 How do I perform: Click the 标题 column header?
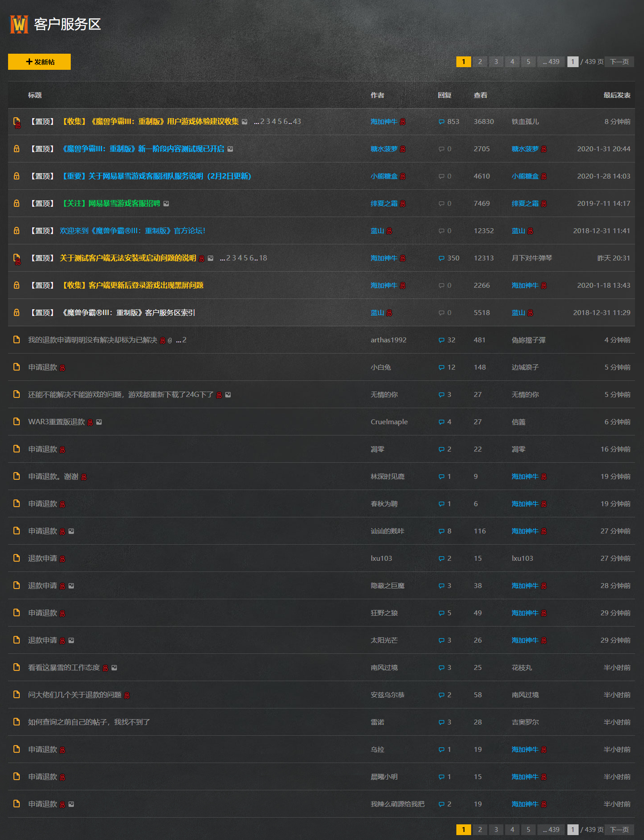click(35, 95)
